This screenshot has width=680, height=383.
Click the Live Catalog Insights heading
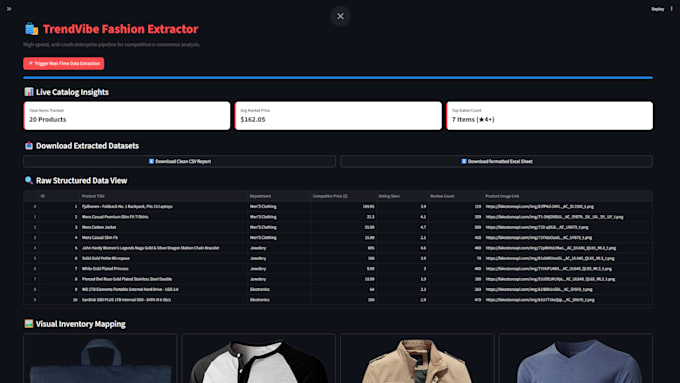tap(72, 92)
